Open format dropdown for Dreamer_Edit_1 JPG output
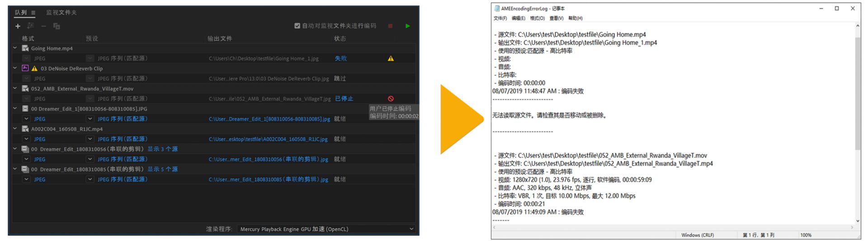This screenshot has height=241, width=868. [26, 119]
